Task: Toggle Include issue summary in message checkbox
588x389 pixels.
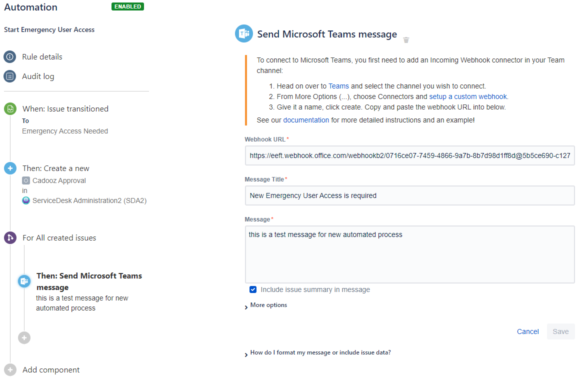Action: pos(253,289)
